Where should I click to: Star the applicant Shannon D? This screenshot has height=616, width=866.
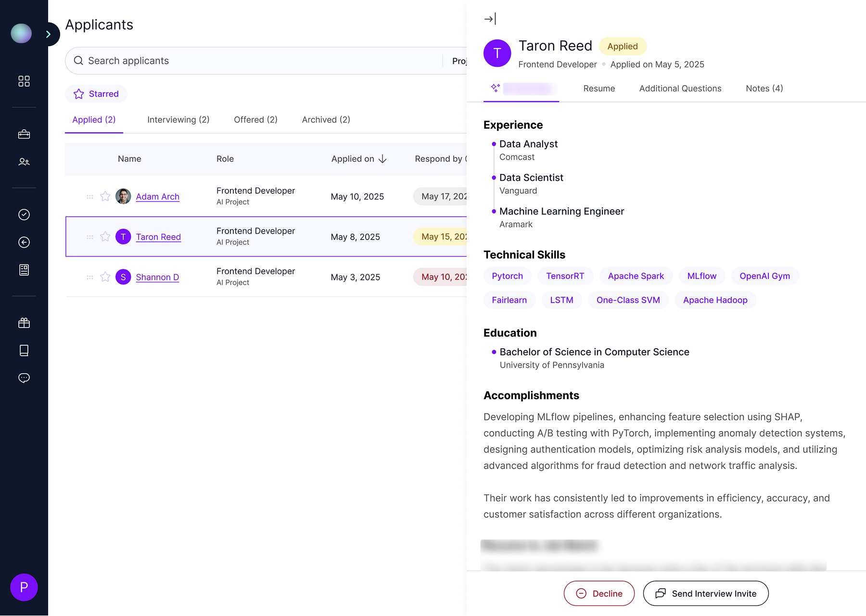(105, 277)
